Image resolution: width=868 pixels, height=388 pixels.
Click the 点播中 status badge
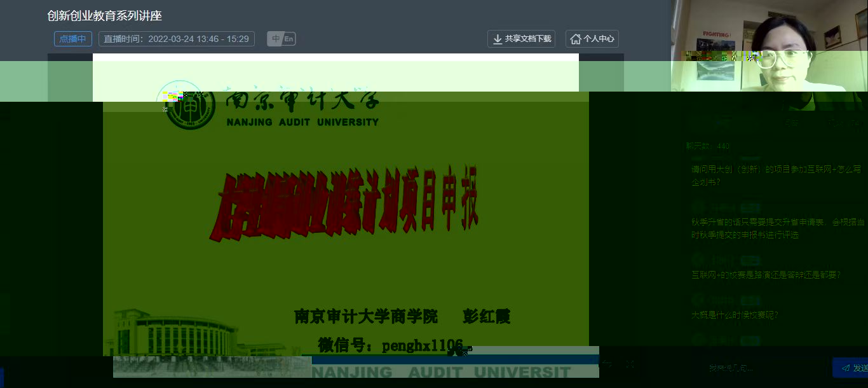coord(72,39)
